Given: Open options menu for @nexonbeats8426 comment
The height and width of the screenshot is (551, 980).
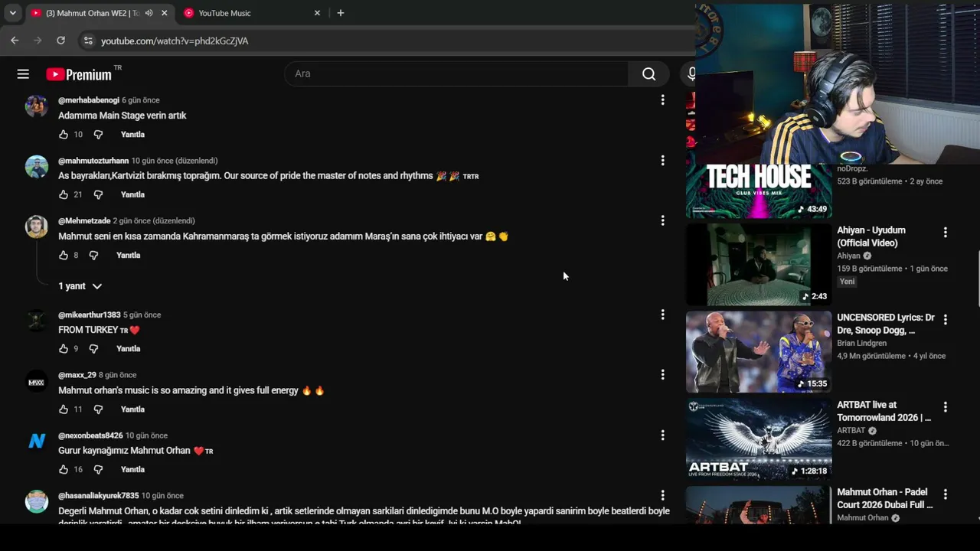Looking at the screenshot, I should (662, 435).
